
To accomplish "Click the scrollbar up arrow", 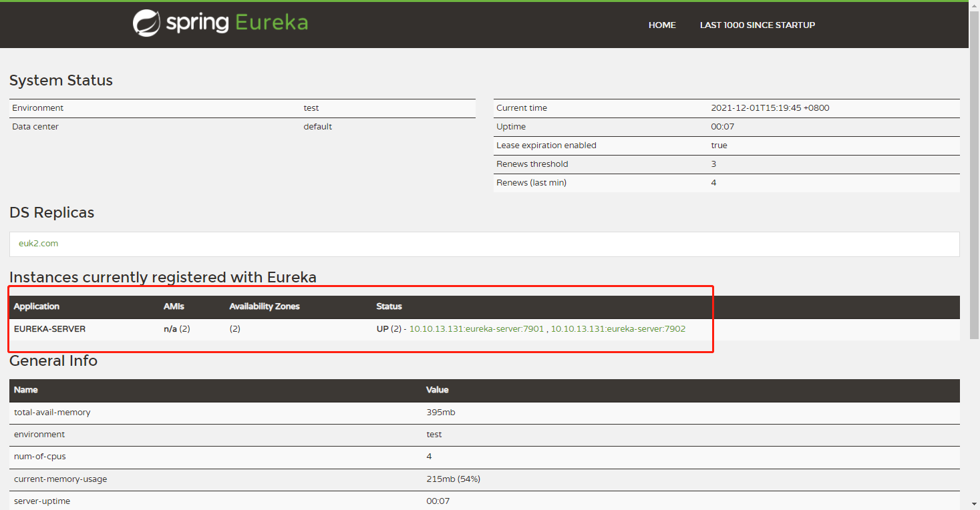I will [x=975, y=6].
